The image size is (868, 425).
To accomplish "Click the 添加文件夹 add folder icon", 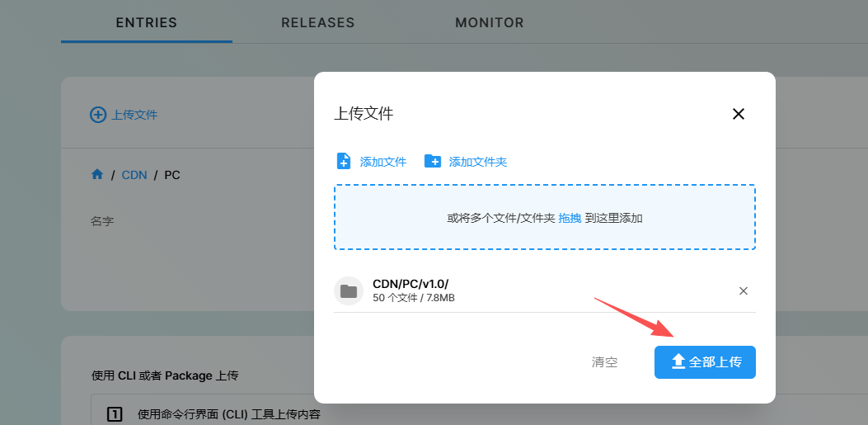I will click(432, 161).
